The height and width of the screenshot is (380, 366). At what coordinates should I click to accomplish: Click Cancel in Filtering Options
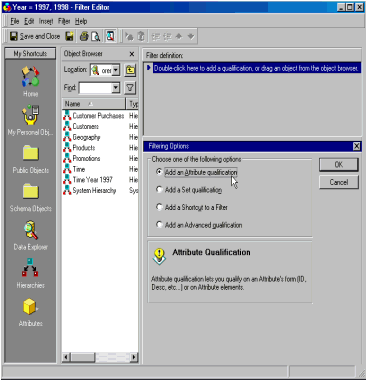(339, 182)
